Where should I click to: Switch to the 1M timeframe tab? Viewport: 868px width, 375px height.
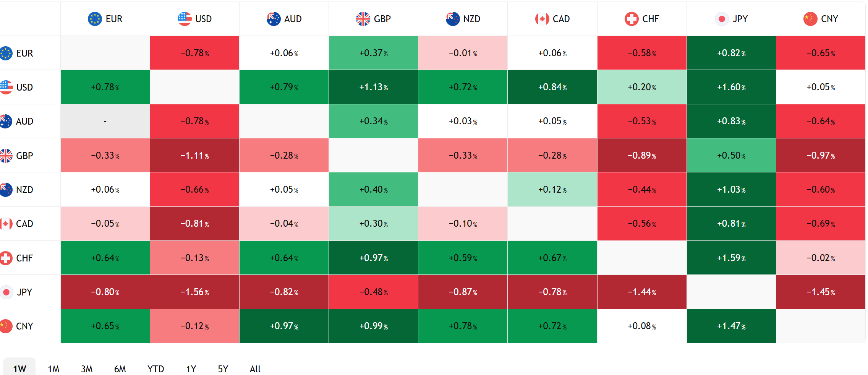click(53, 369)
